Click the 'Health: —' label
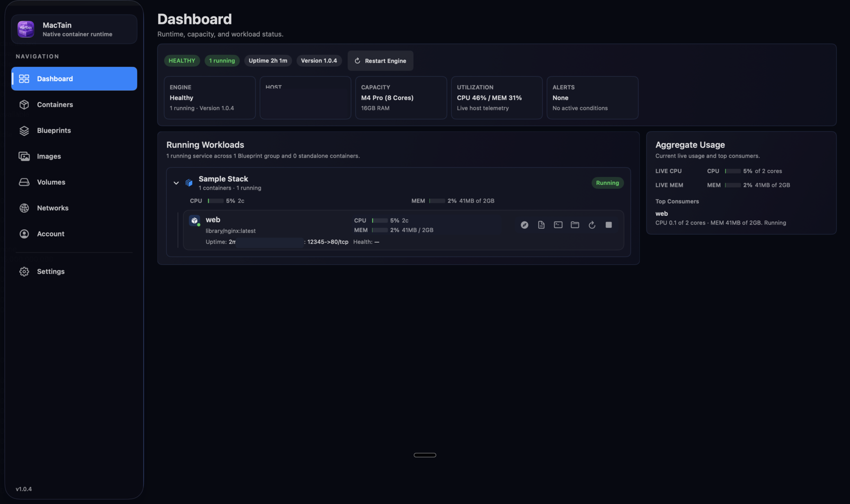The height and width of the screenshot is (504, 850). (366, 242)
